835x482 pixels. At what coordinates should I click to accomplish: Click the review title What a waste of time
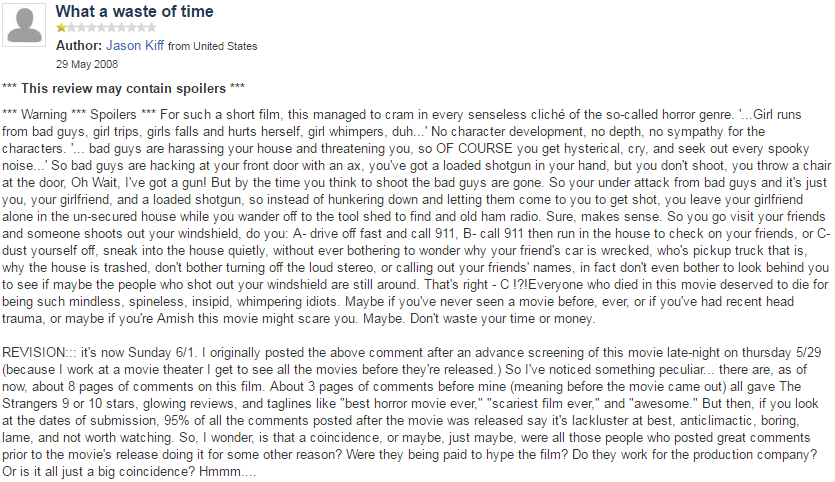(135, 11)
